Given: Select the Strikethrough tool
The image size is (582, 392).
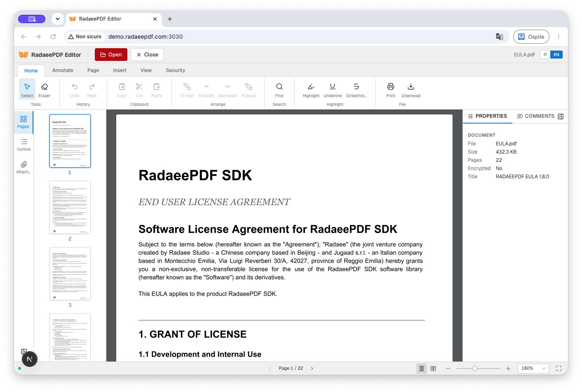Looking at the screenshot, I should pos(357,89).
